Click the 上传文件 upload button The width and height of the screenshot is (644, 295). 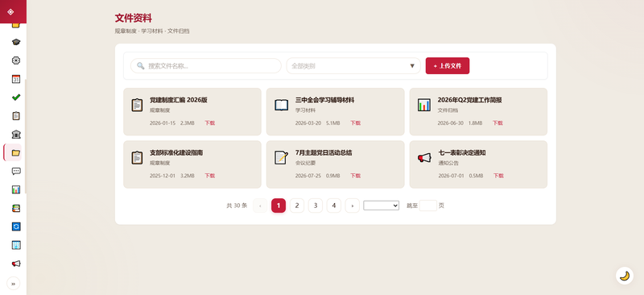448,66
